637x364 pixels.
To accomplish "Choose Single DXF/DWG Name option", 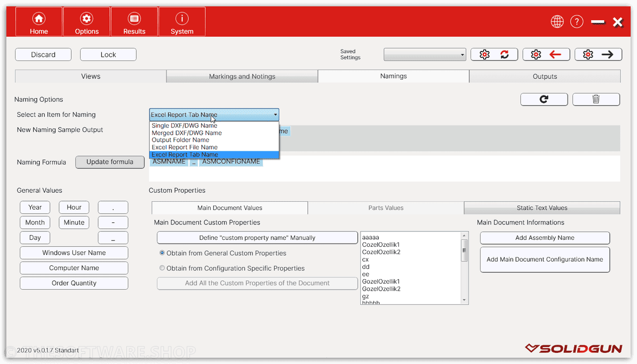I will [x=214, y=126].
